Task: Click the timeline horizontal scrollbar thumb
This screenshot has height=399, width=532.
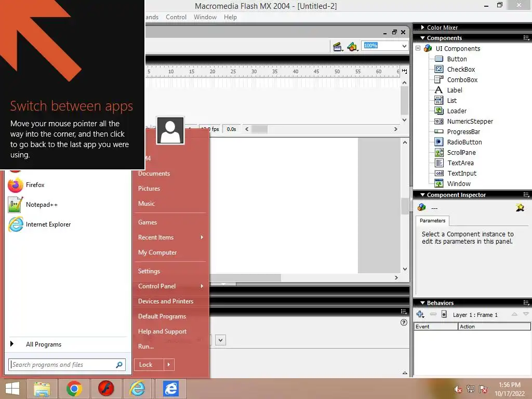Action: (x=260, y=129)
